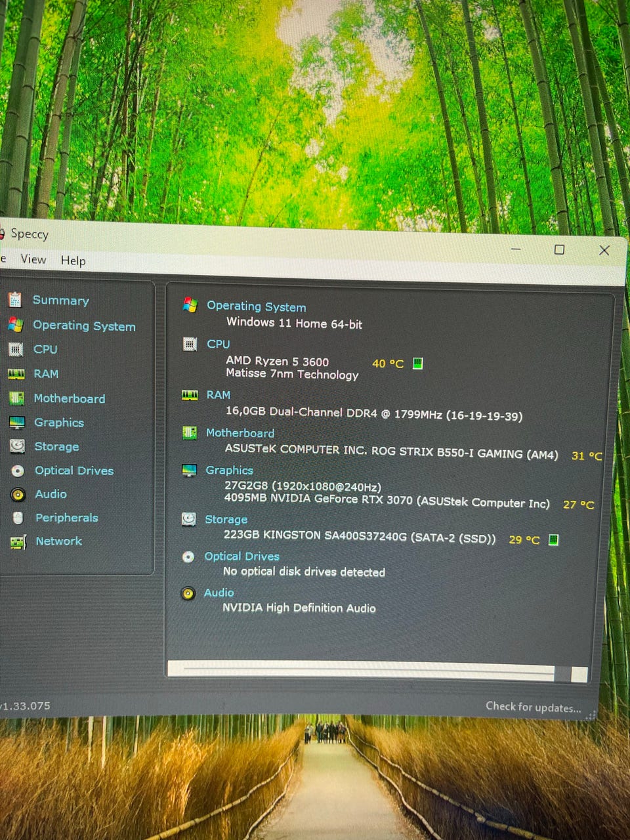The image size is (630, 840).
Task: Click the CPU chip icon in sidebar
Action: click(x=16, y=349)
